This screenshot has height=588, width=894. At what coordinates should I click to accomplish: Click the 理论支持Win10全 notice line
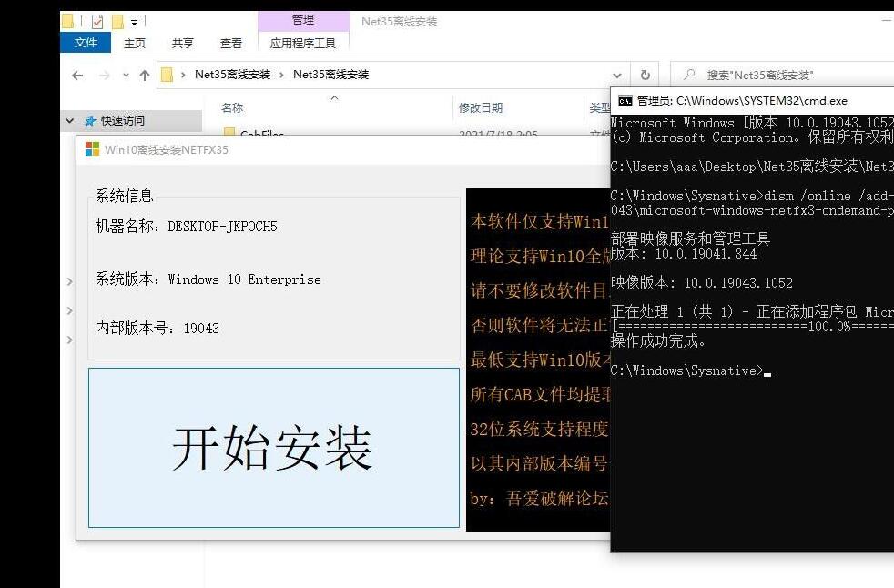tap(540, 256)
